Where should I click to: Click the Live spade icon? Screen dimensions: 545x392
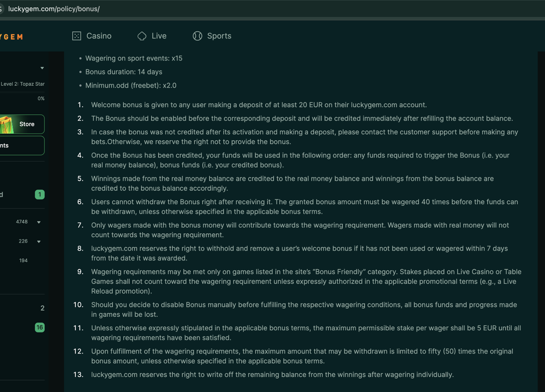(142, 36)
